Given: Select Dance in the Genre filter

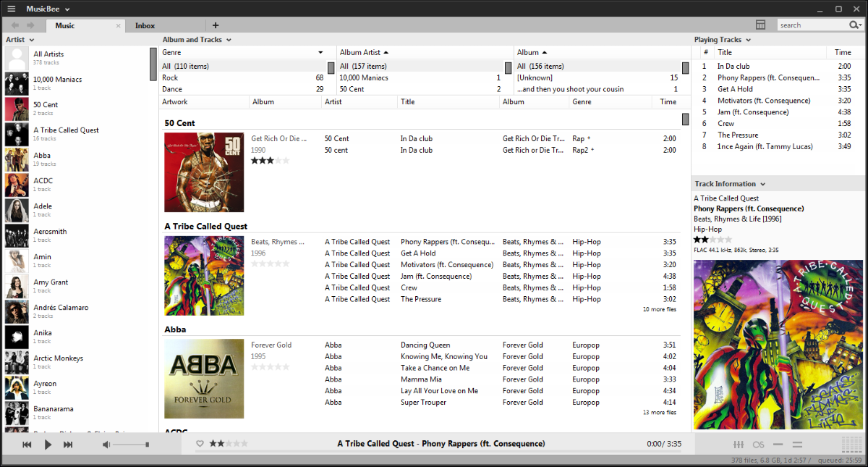Looking at the screenshot, I should pos(243,89).
